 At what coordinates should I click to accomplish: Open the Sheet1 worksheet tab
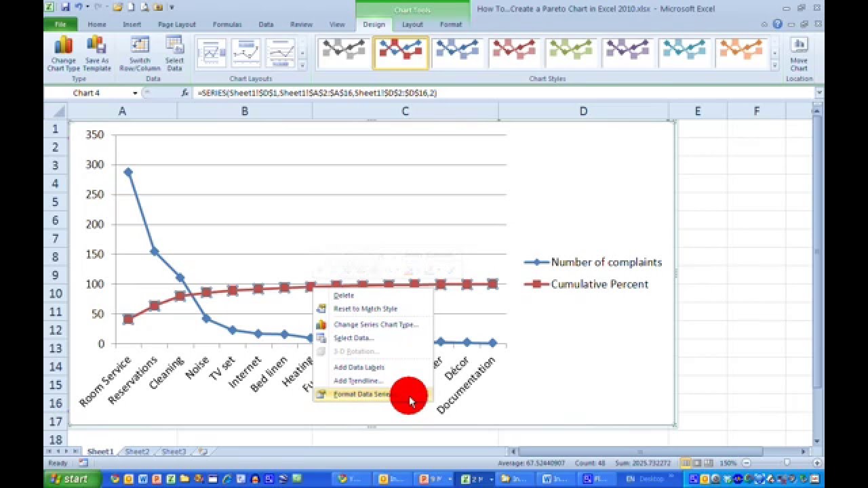[x=100, y=451]
